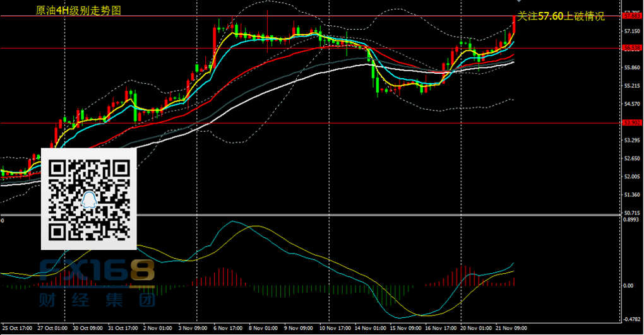Click the 57.150 price axis label
Screen dimensions: 644x335
click(x=632, y=30)
